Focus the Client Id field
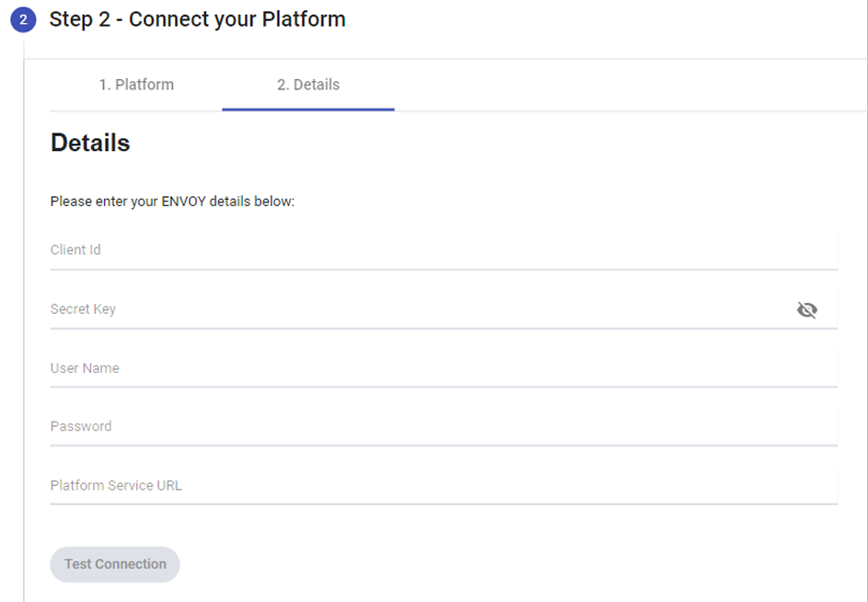This screenshot has height=602, width=868. (x=444, y=249)
